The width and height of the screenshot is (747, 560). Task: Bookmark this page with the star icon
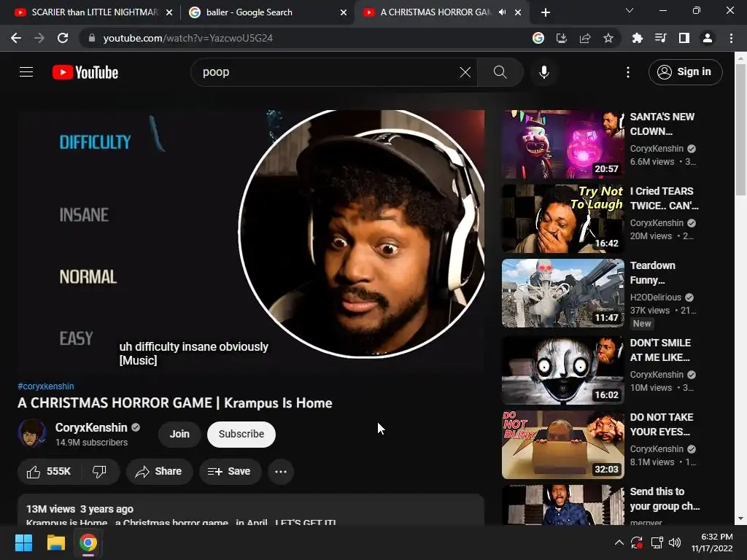[608, 38]
